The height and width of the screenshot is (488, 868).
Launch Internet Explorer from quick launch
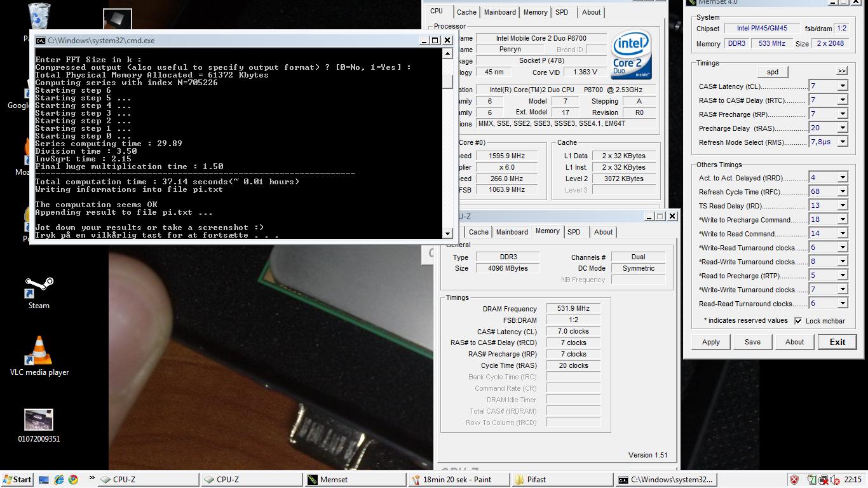pyautogui.click(x=59, y=480)
